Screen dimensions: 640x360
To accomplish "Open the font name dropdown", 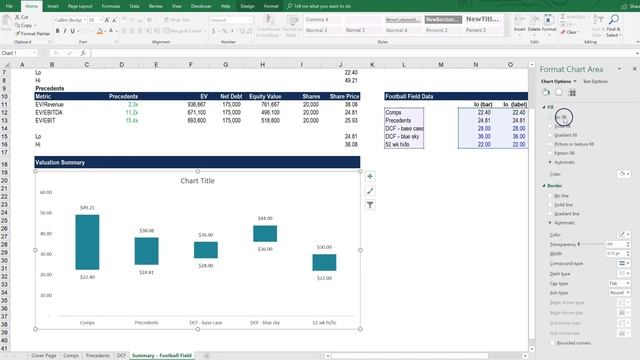I will (x=85, y=20).
